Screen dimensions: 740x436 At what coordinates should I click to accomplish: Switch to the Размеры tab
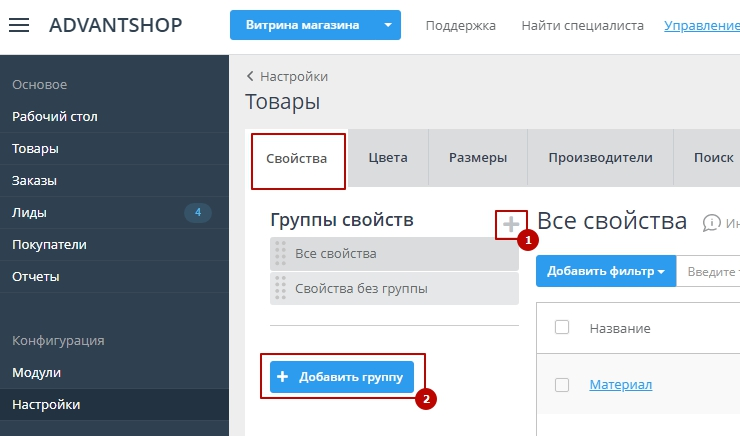pyautogui.click(x=477, y=157)
